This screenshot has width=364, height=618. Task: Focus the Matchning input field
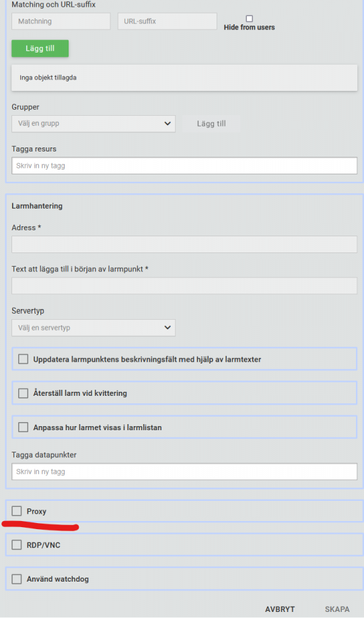[x=61, y=22]
